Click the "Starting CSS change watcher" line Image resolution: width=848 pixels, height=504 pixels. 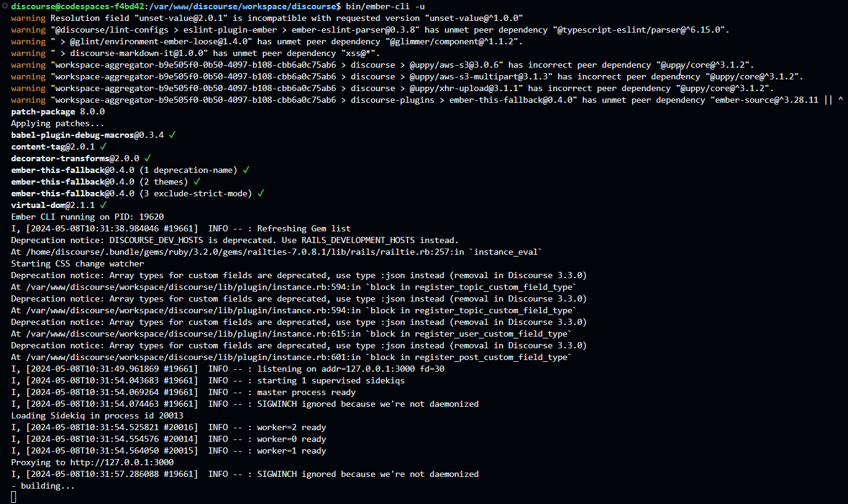[78, 263]
